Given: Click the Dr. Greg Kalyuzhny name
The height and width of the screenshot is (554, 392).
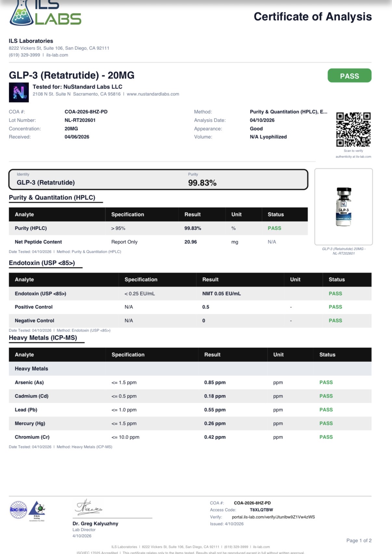Looking at the screenshot, I should 95,523.
